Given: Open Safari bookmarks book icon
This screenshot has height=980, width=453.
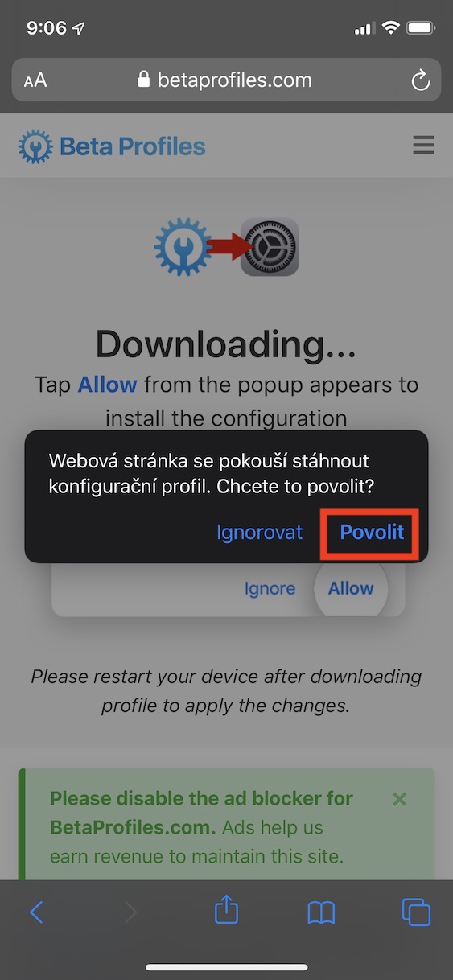Looking at the screenshot, I should 321,912.
